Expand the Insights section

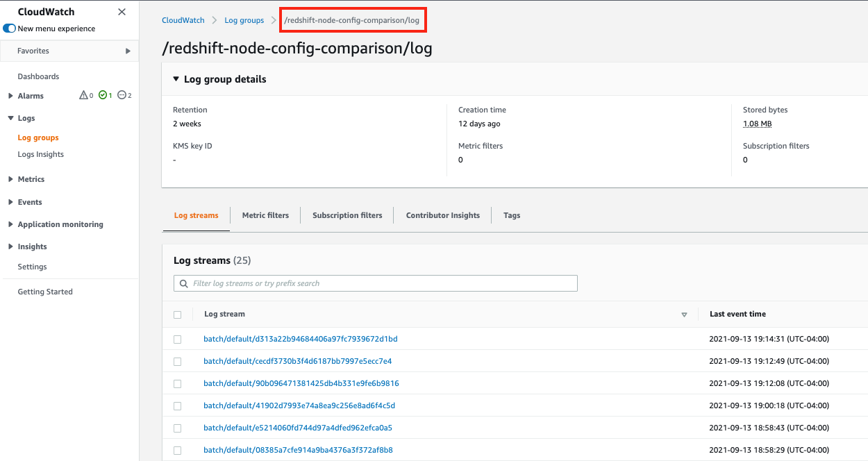click(x=10, y=246)
